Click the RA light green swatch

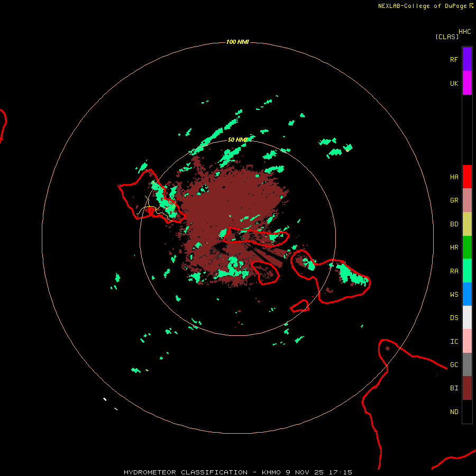(x=467, y=271)
